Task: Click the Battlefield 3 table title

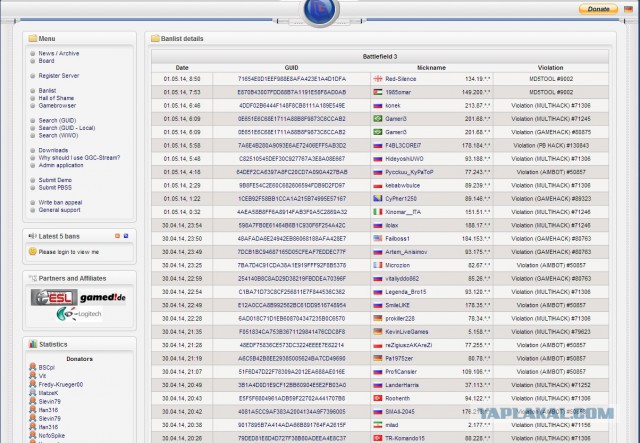Action: 380,56
